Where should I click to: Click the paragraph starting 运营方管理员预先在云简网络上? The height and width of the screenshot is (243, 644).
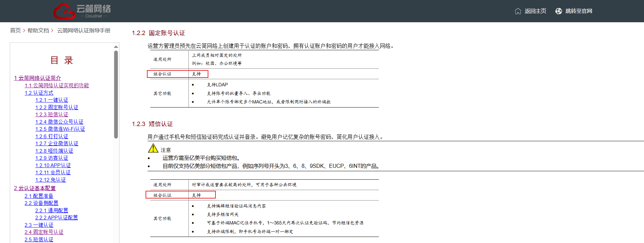click(271, 46)
